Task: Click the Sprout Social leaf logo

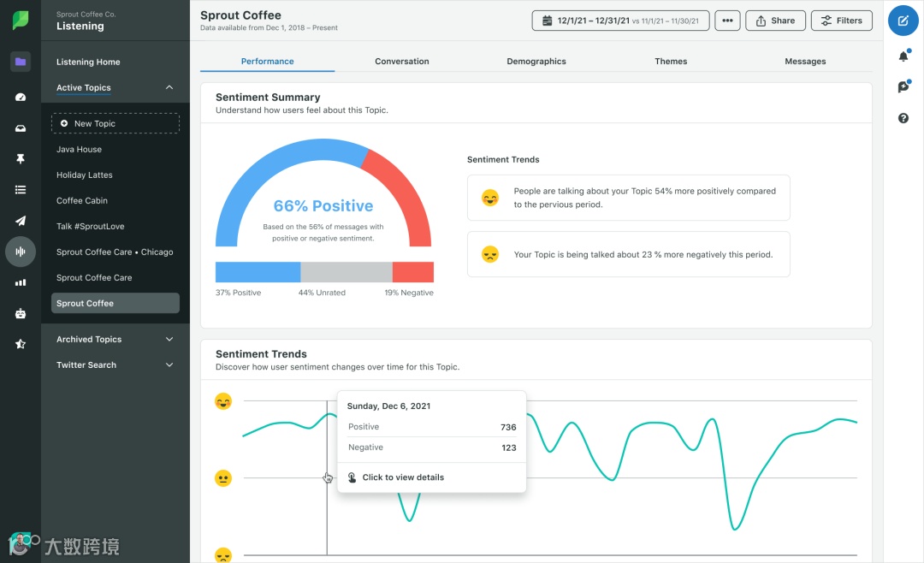Action: (x=21, y=20)
